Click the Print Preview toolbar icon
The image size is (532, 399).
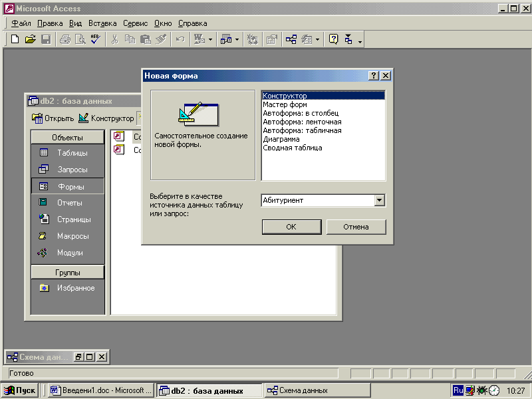[x=80, y=39]
